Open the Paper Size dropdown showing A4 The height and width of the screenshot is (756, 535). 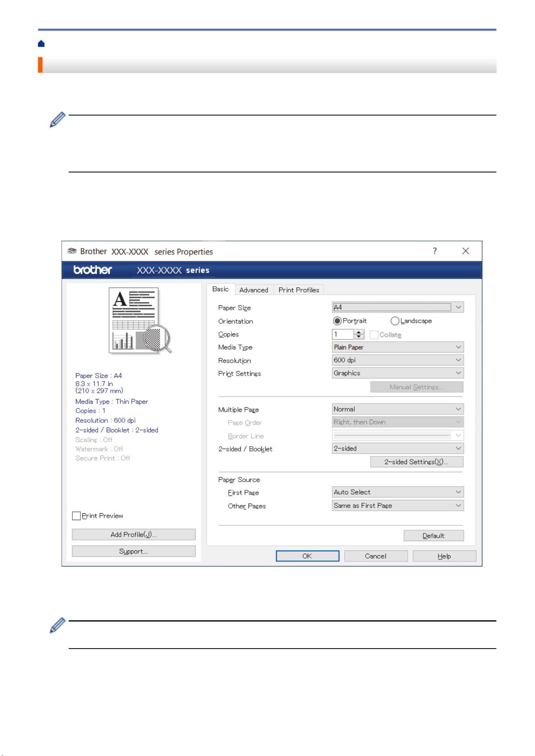[x=398, y=307]
